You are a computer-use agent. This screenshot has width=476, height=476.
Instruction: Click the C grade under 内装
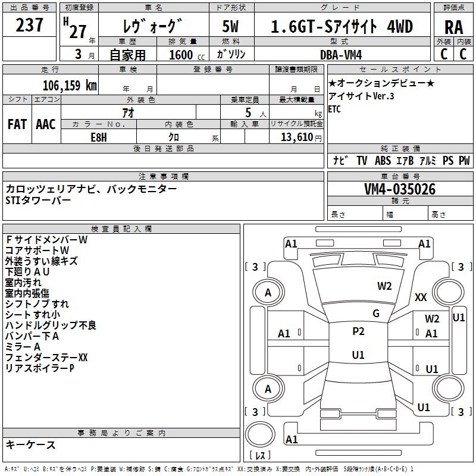pos(463,54)
